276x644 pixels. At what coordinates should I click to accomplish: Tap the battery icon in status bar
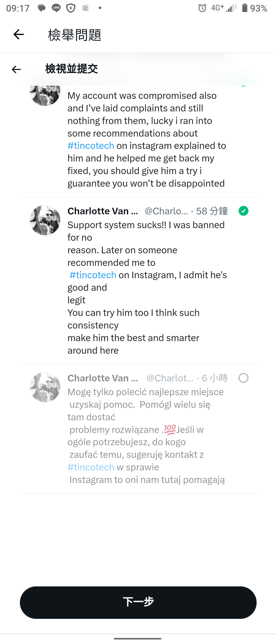tap(244, 8)
